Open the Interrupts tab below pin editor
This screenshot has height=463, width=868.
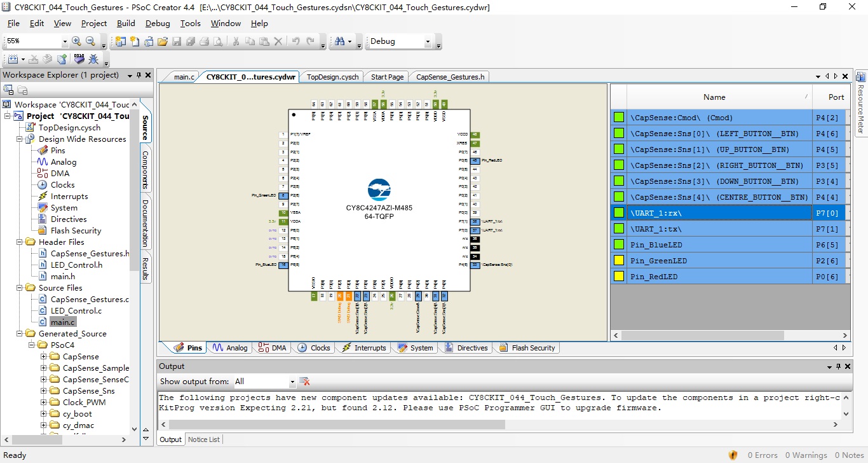[364, 348]
